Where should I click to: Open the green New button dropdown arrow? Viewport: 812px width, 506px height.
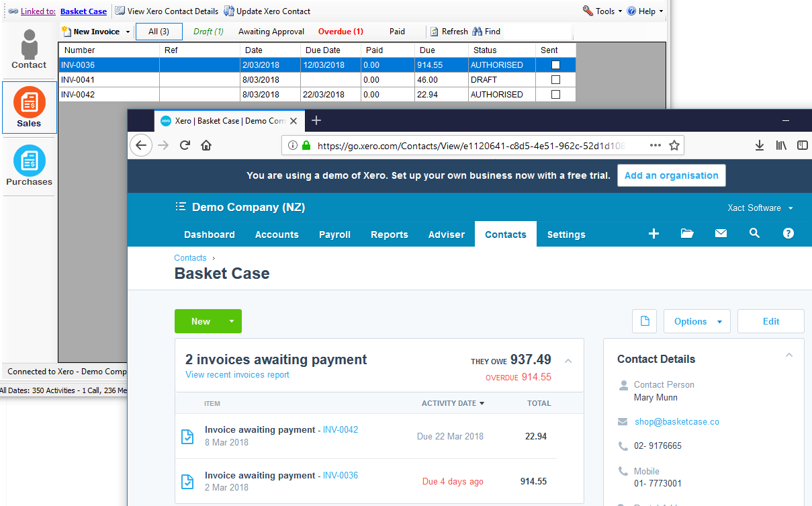[x=232, y=321]
